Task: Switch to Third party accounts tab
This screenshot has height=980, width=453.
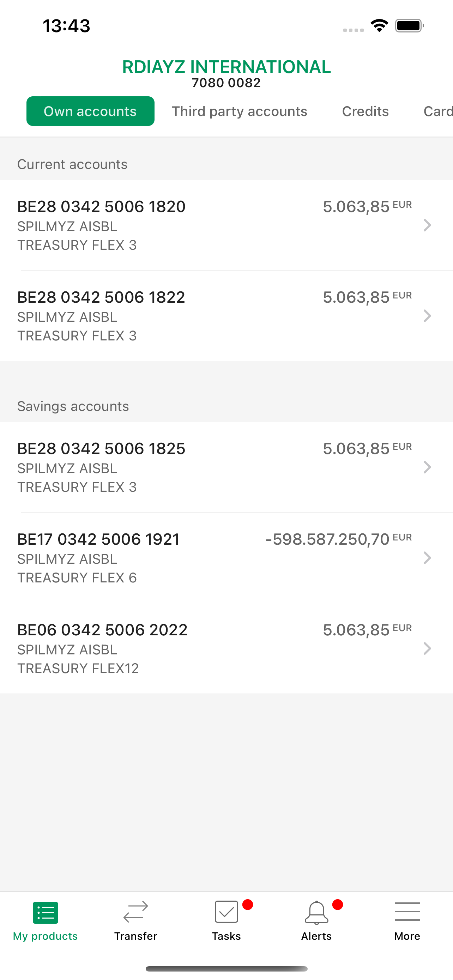Action: click(x=239, y=111)
